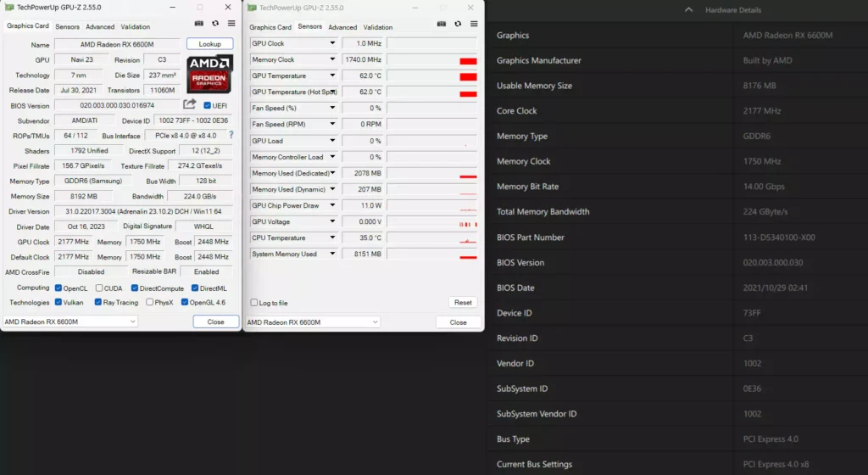Click the Driver Version text field

click(145, 211)
